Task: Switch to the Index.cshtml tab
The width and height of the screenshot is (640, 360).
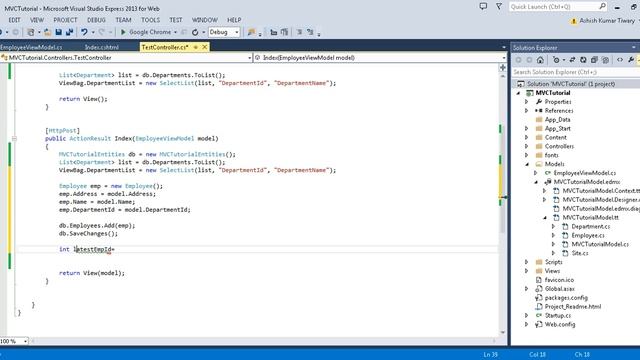Action: point(102,47)
